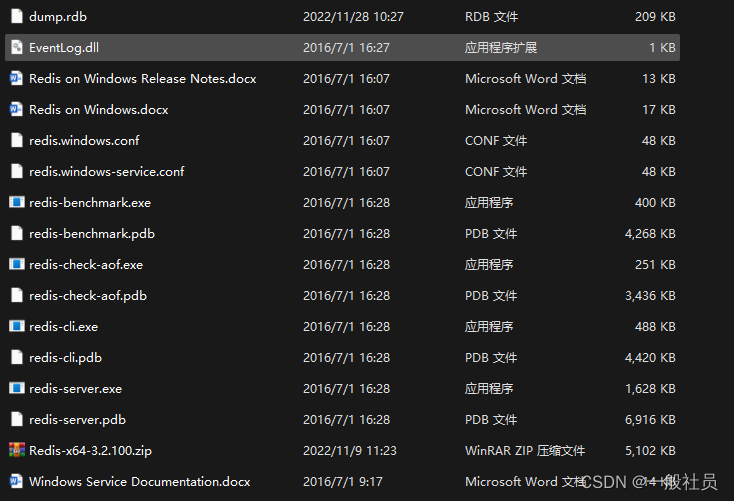Click the 应用程序扩展 type of EventLog.dll
The width and height of the screenshot is (734, 501).
pyautogui.click(x=501, y=48)
